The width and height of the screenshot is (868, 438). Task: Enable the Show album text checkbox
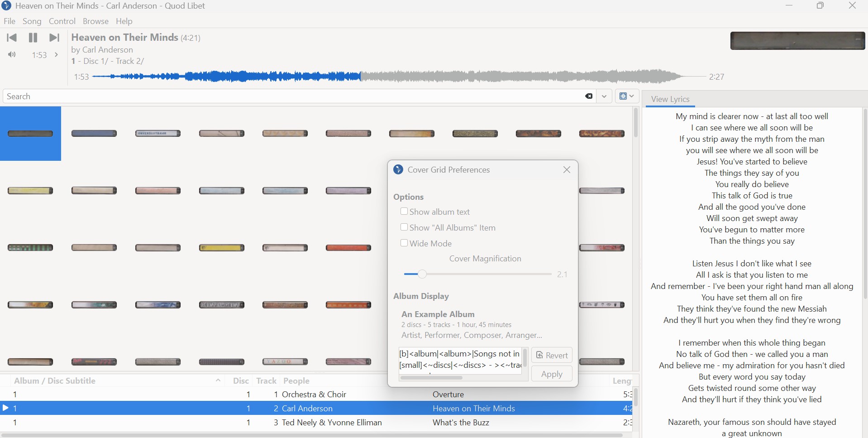point(404,212)
